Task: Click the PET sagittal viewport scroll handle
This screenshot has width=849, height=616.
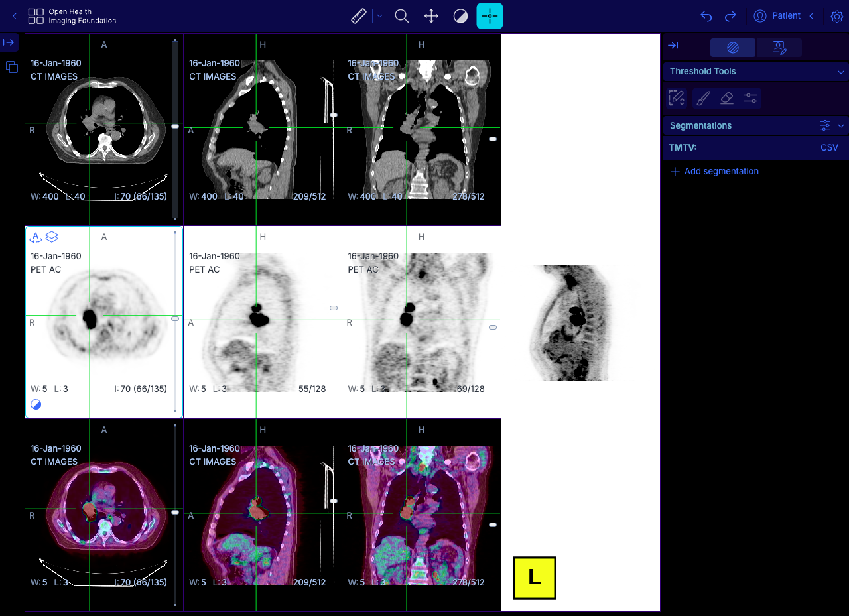Action: [334, 308]
